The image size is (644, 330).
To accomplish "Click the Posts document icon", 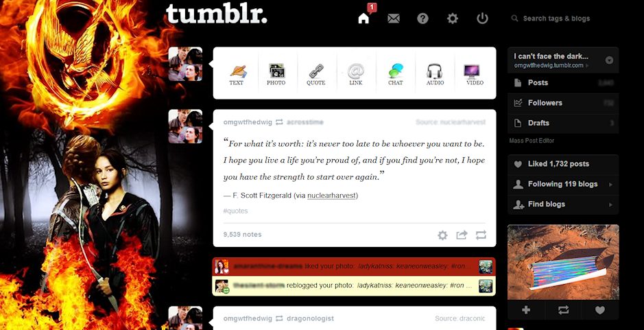I will click(x=518, y=82).
